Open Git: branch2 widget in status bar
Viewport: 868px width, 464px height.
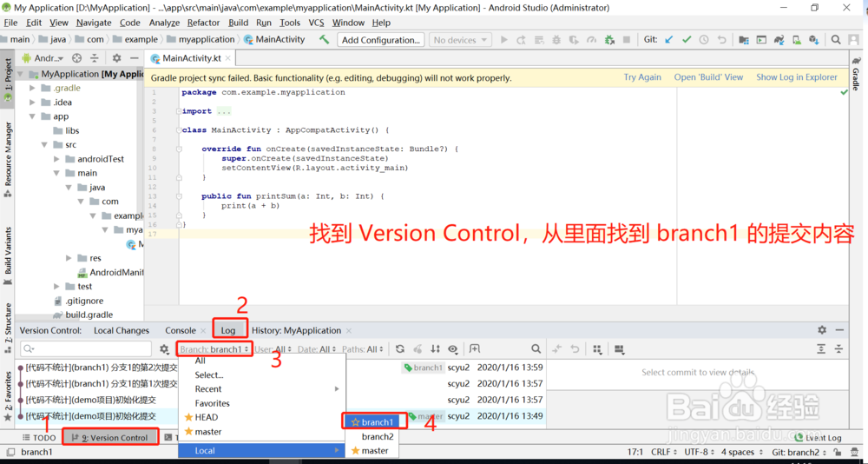tap(799, 452)
